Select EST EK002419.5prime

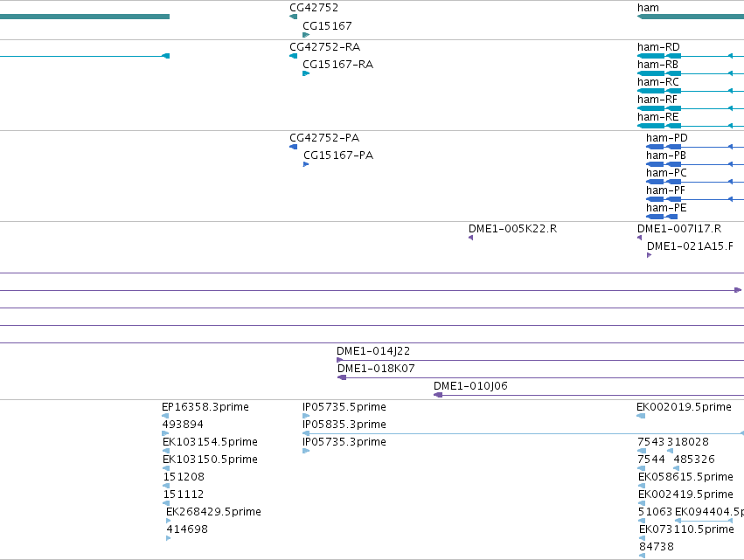pos(685,494)
